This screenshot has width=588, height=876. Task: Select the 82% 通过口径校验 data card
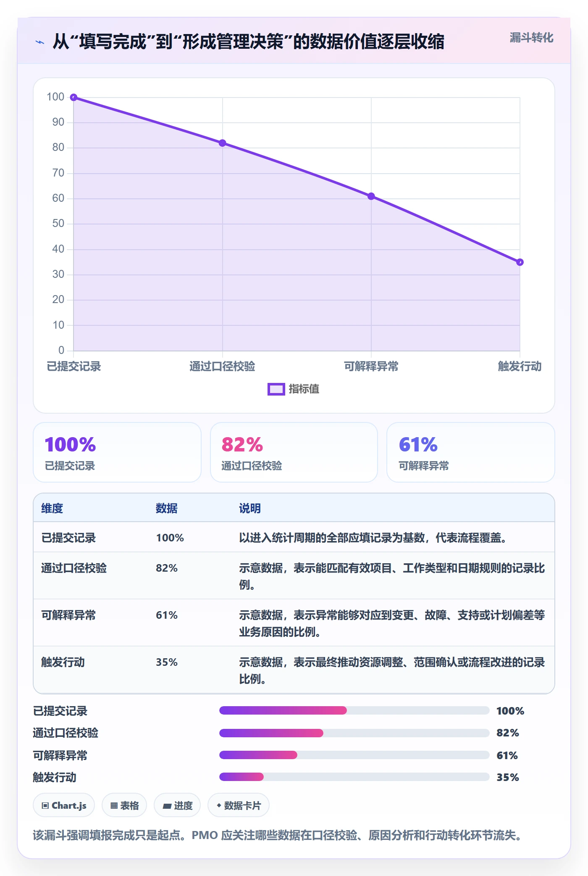point(294,452)
